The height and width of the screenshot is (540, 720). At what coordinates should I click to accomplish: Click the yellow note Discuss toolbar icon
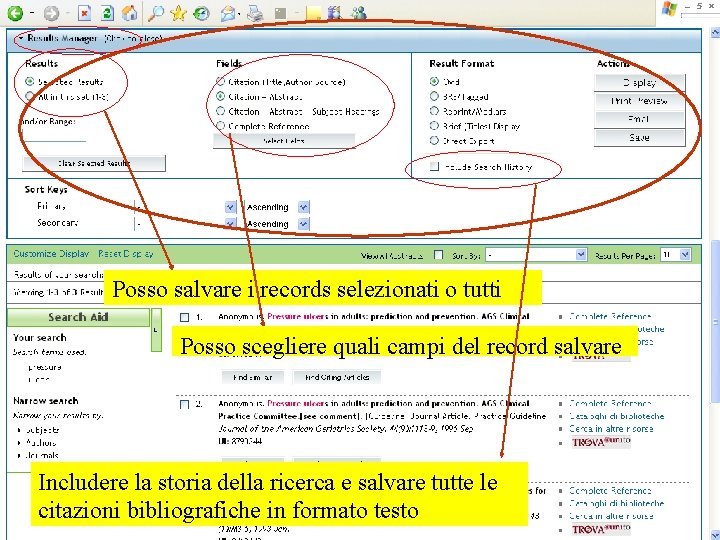click(313, 13)
